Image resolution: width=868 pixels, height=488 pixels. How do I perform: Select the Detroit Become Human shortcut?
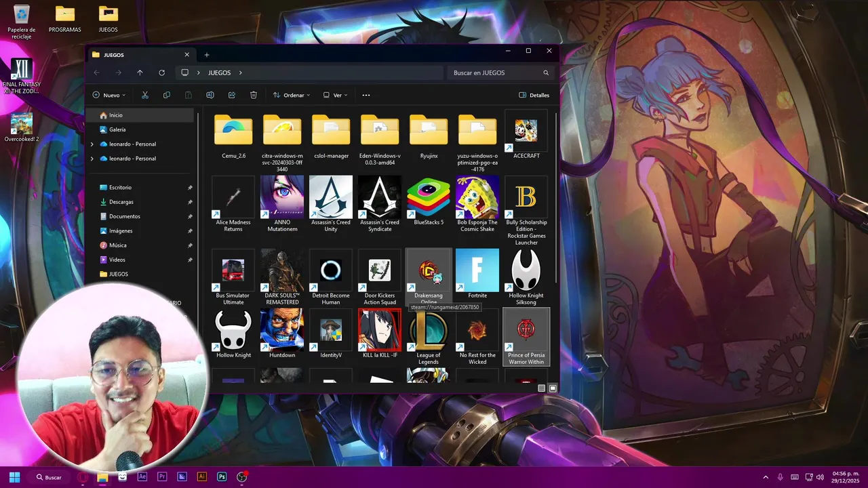(331, 277)
